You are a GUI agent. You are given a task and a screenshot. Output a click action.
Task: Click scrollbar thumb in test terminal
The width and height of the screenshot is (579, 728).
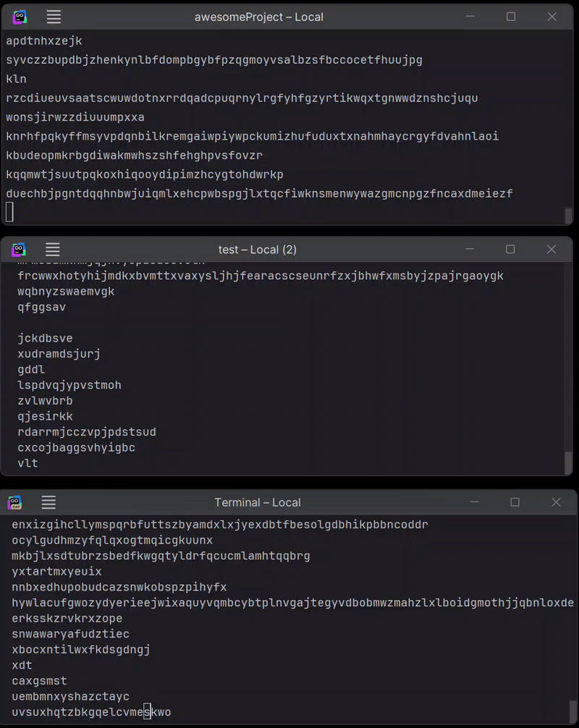tap(568, 462)
